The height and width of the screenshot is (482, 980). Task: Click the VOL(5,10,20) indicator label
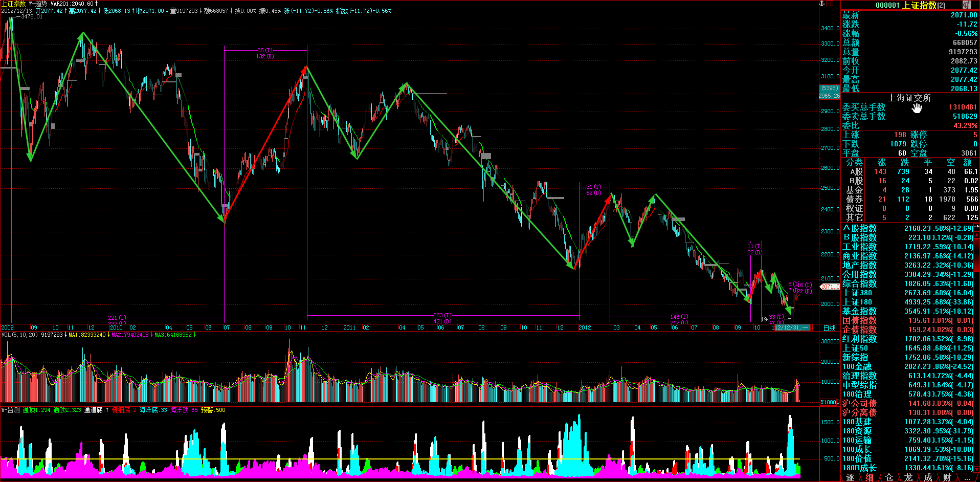19,335
